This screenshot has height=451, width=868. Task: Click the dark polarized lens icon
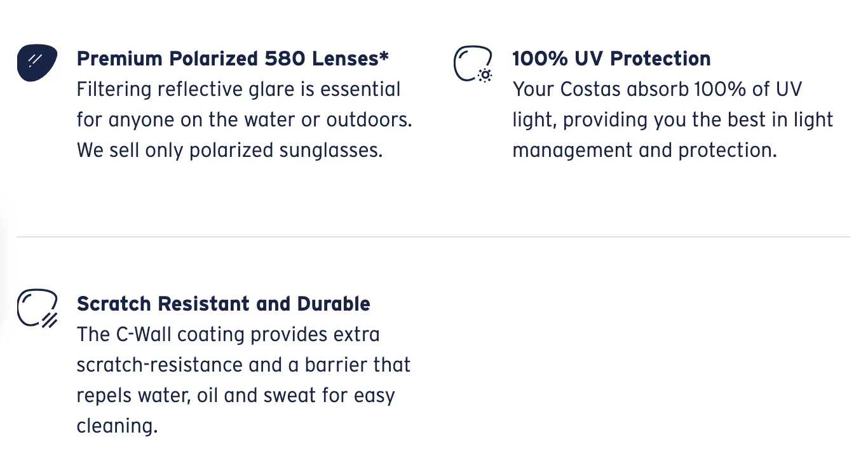tap(36, 63)
